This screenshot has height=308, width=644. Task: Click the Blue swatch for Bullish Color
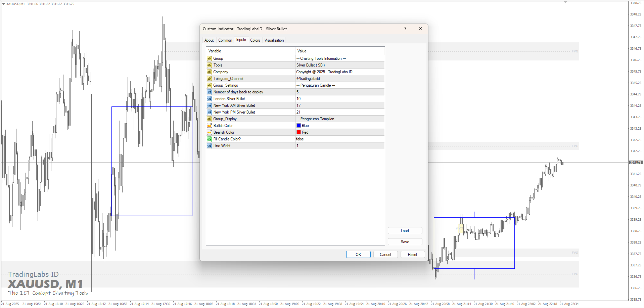298,126
